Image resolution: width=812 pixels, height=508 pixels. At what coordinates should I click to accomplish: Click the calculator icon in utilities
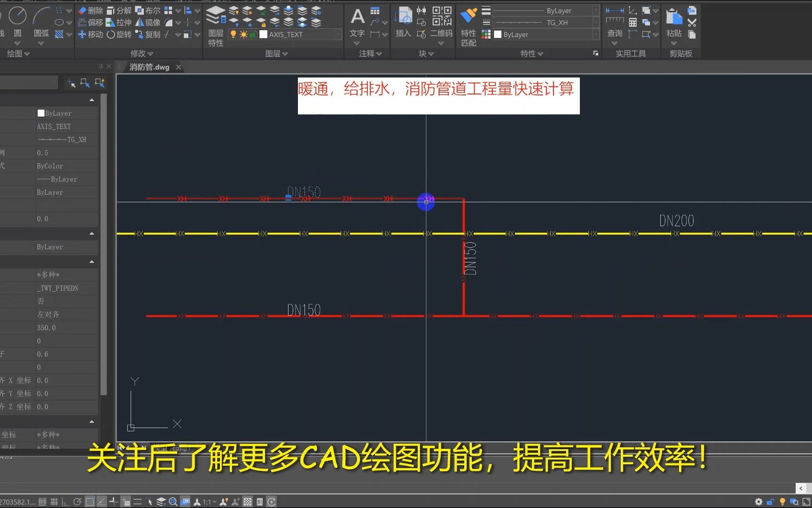tap(633, 22)
